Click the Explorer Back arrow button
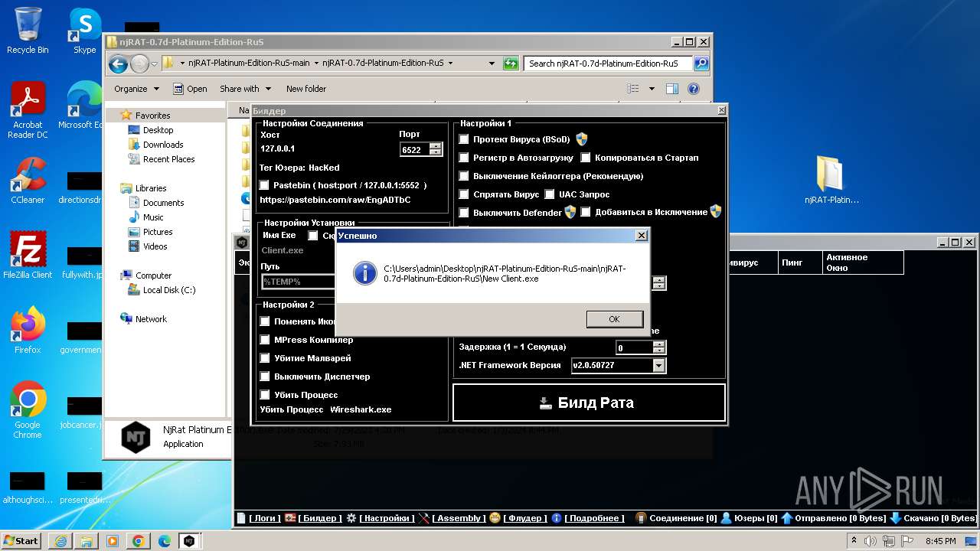 [118, 64]
